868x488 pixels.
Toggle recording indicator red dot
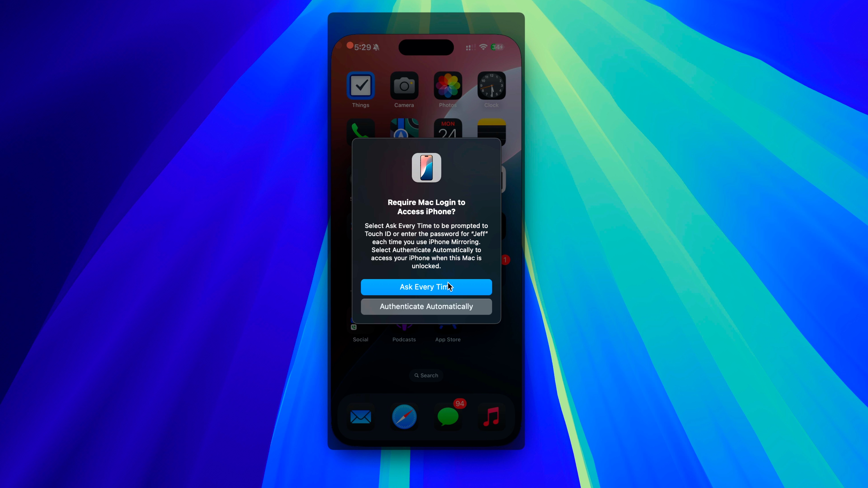coord(349,47)
